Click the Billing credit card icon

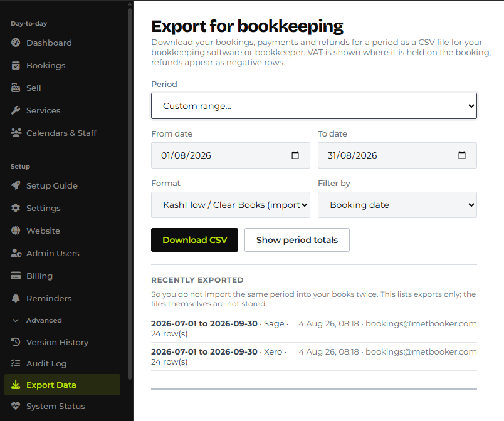coord(16,276)
